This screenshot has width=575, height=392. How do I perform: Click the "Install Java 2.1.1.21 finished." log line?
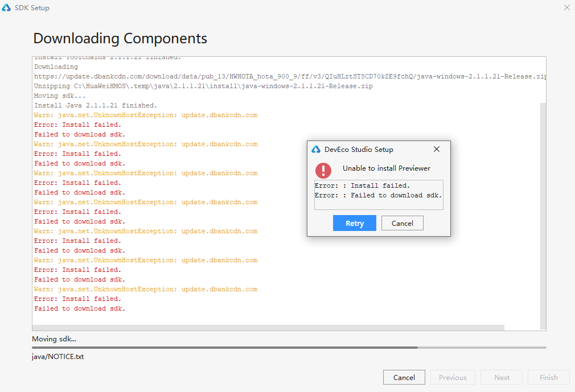click(x=96, y=106)
